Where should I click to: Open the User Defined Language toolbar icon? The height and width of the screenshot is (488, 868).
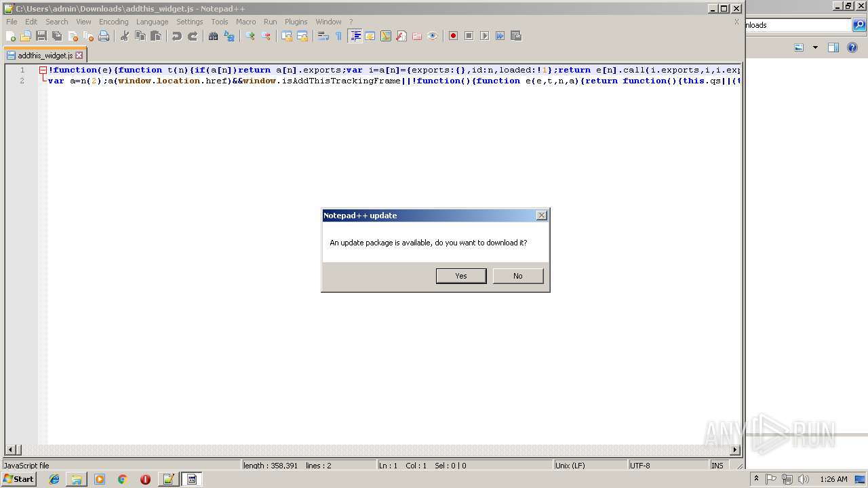coord(370,36)
